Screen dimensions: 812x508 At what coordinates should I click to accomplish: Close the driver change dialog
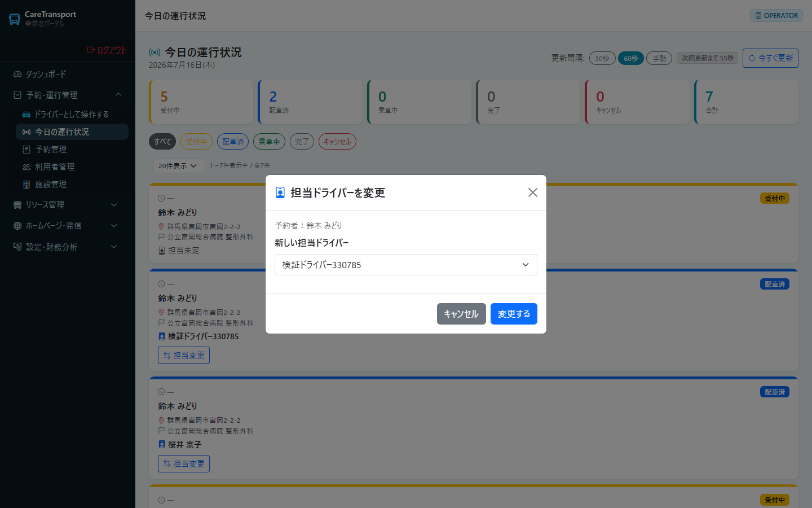click(x=532, y=192)
